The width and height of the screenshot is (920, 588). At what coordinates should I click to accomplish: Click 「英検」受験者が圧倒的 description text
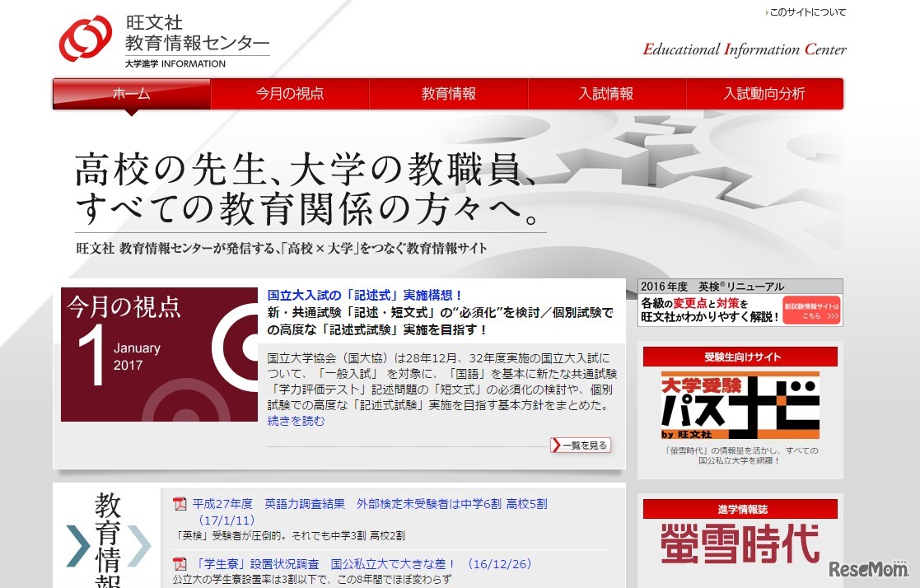click(x=291, y=535)
